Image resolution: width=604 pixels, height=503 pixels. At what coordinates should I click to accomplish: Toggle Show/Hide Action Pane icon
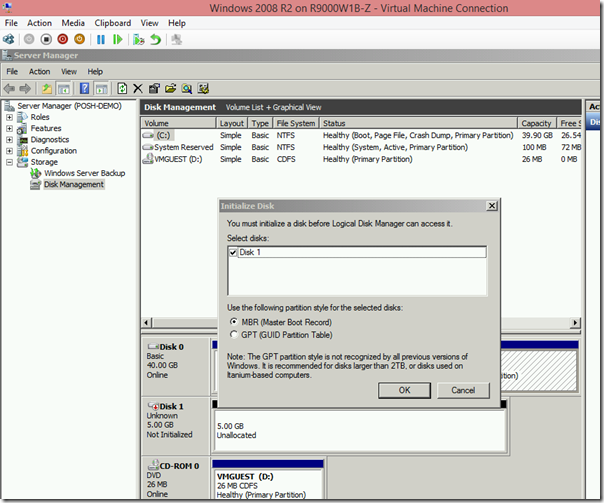(101, 89)
